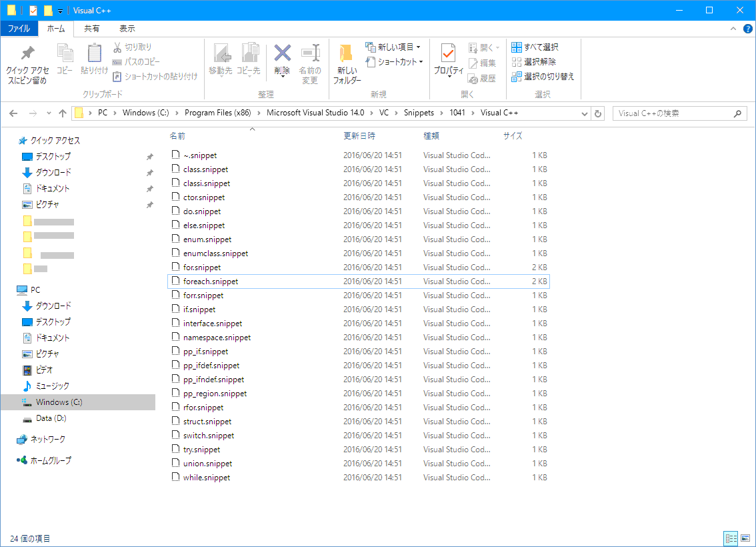This screenshot has width=756, height=547.
Task: Switch to the 表示 ribbon tab
Action: point(127,29)
